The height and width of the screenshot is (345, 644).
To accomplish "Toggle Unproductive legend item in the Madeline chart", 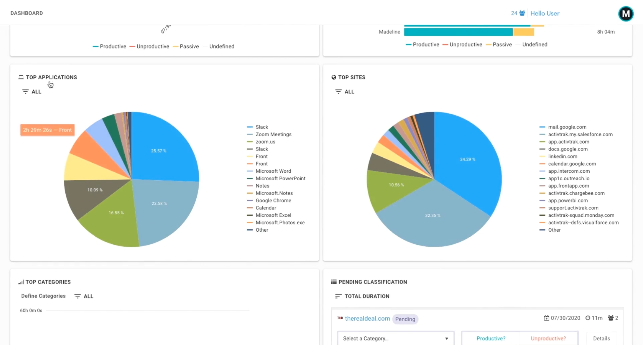I will 466,45.
